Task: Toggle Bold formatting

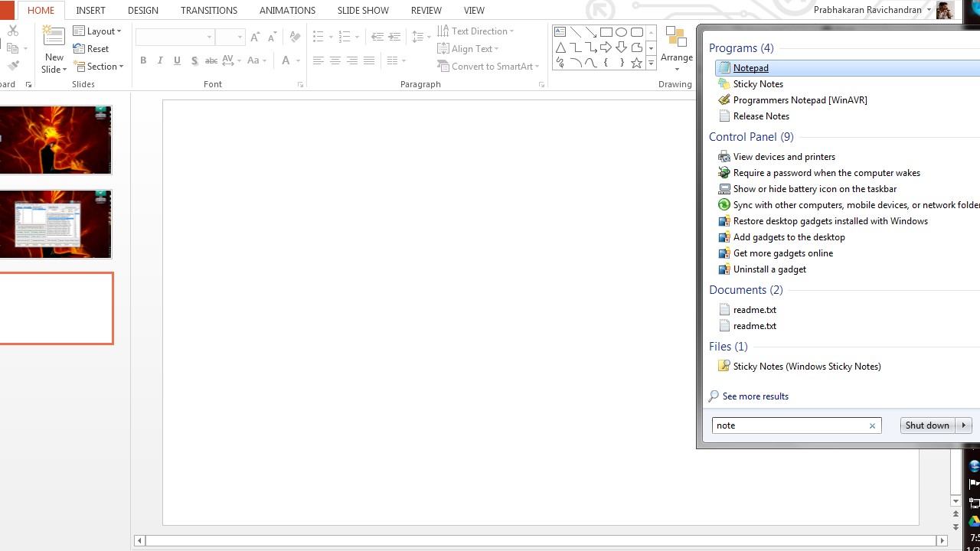Action: [143, 61]
